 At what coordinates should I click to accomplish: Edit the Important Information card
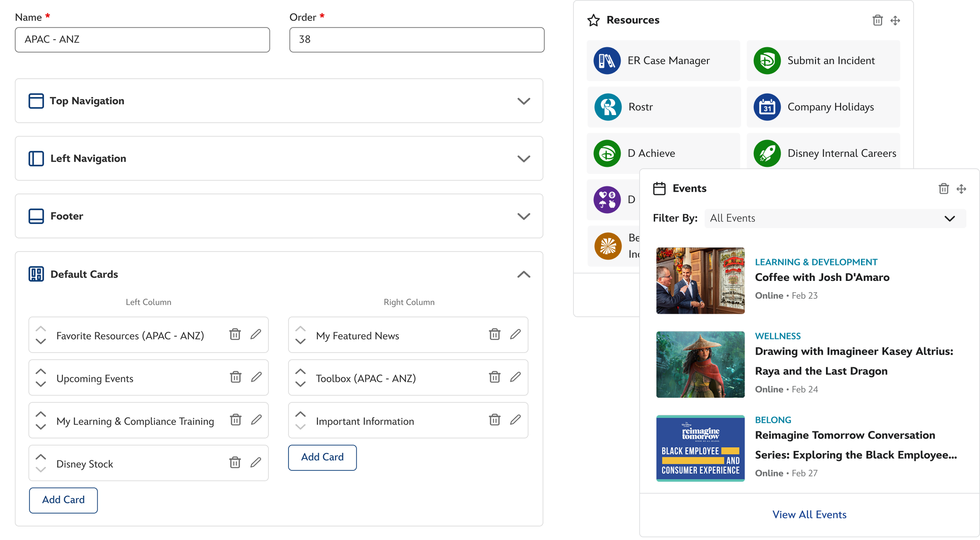pos(515,420)
